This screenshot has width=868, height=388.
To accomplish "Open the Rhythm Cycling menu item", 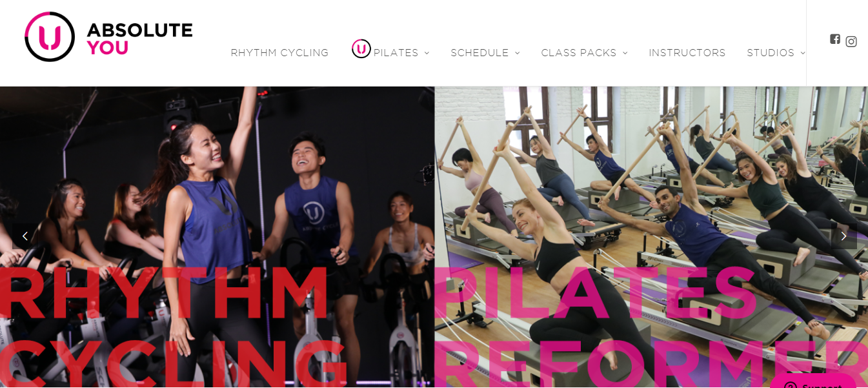I will (279, 53).
